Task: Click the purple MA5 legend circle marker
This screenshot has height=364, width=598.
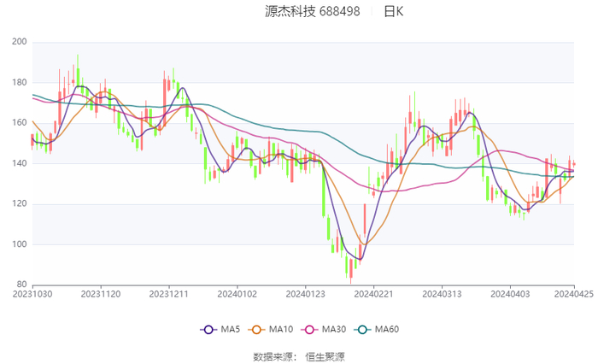Action: tap(208, 330)
